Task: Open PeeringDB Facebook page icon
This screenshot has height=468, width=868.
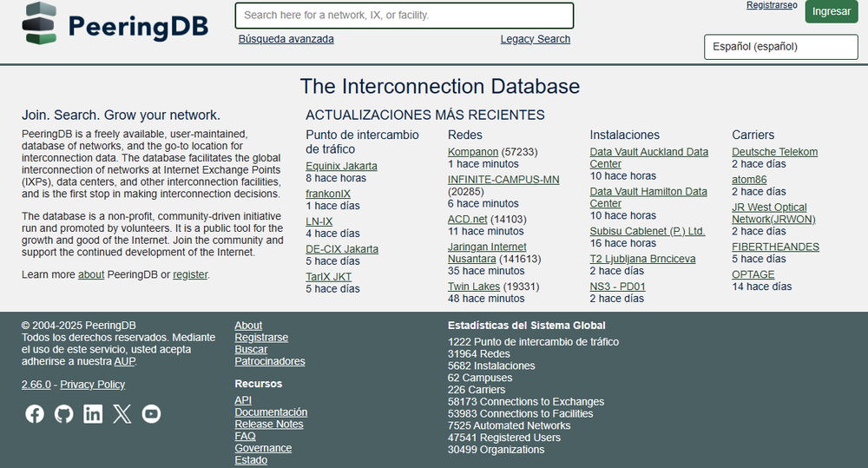Action: tap(35, 413)
